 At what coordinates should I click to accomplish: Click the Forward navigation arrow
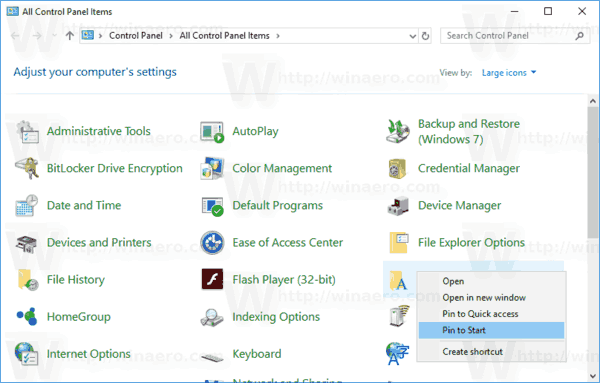[x=37, y=36]
